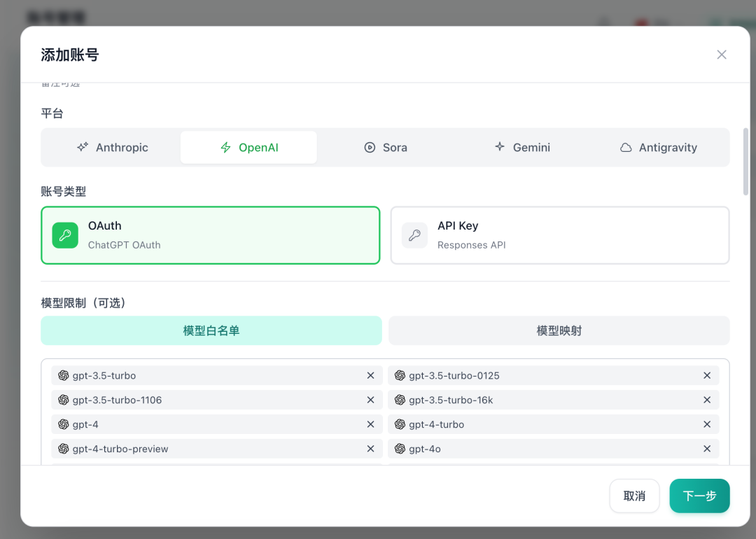
Task: Select the Antigravity cloud icon
Action: [x=626, y=147]
